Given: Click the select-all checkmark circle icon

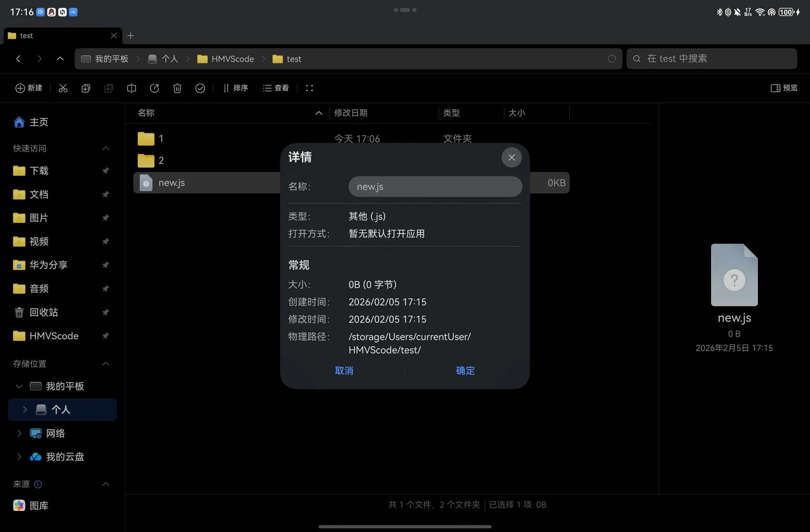Looking at the screenshot, I should pyautogui.click(x=200, y=88).
